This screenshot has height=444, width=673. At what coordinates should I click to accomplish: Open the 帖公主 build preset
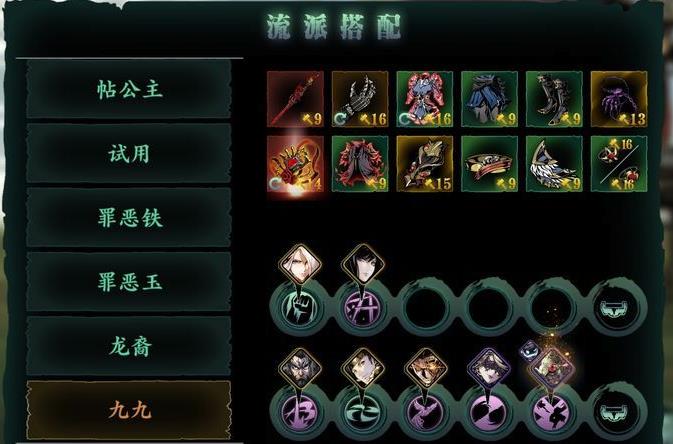(129, 89)
